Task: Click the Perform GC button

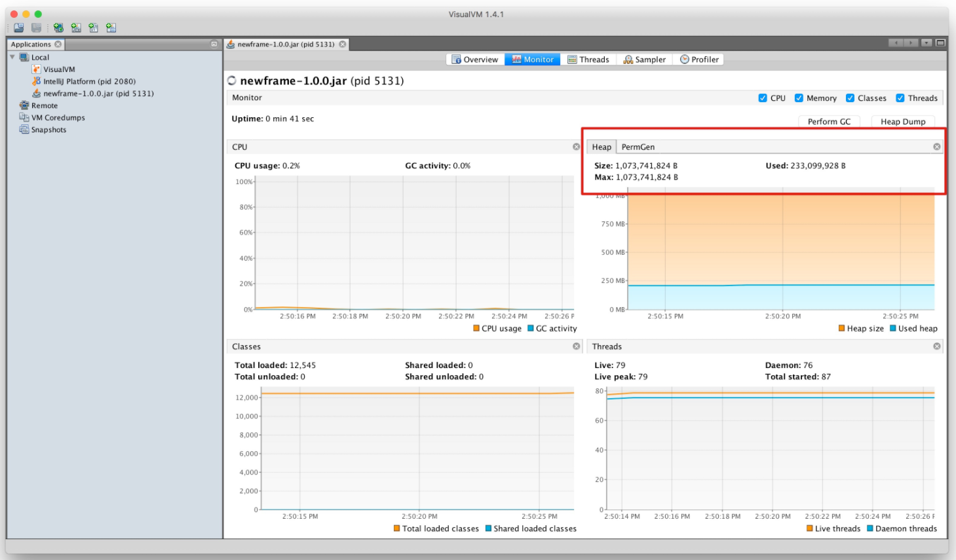Action: click(x=829, y=122)
